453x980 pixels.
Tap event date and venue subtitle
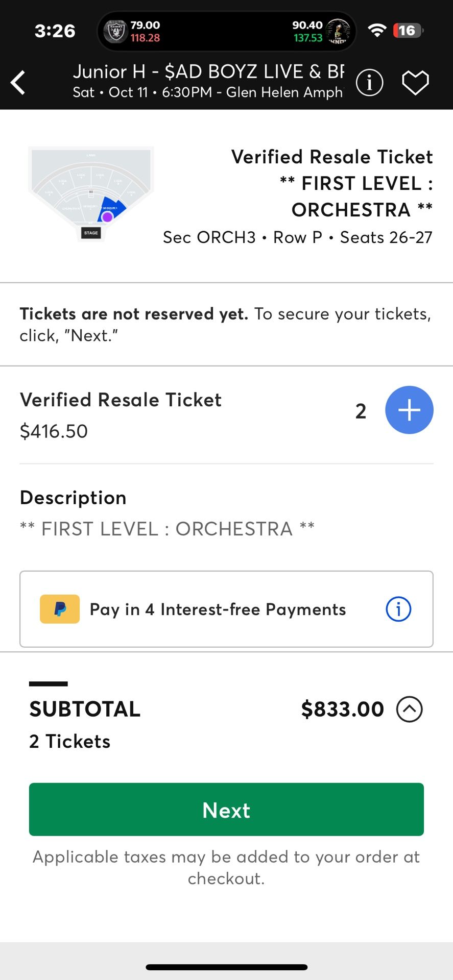(x=208, y=92)
